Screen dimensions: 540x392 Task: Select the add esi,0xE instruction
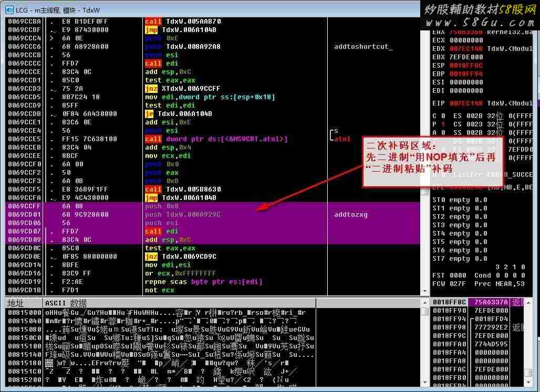[168, 122]
